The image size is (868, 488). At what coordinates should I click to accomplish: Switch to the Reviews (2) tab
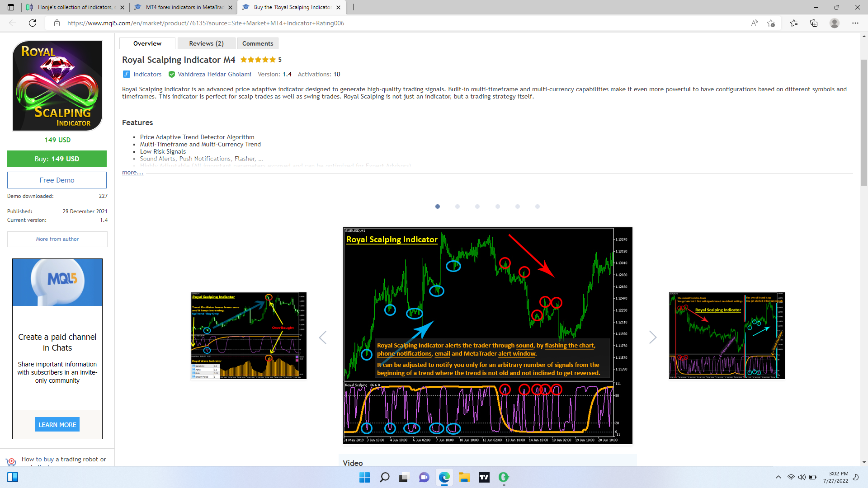click(x=206, y=43)
